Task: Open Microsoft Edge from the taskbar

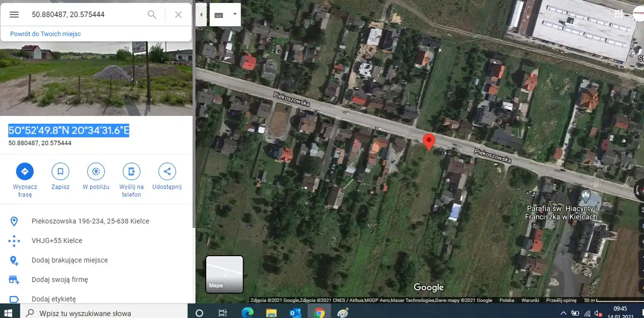Action: [247, 313]
